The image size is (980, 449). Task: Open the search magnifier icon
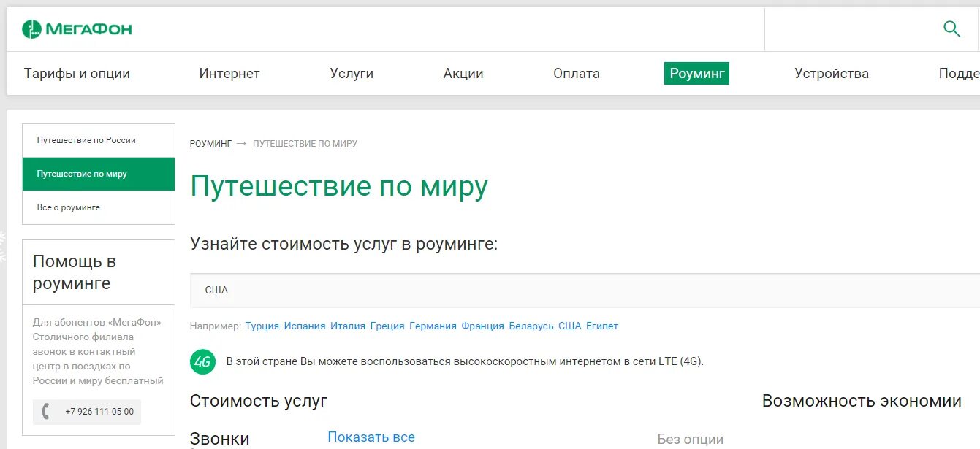tap(951, 29)
